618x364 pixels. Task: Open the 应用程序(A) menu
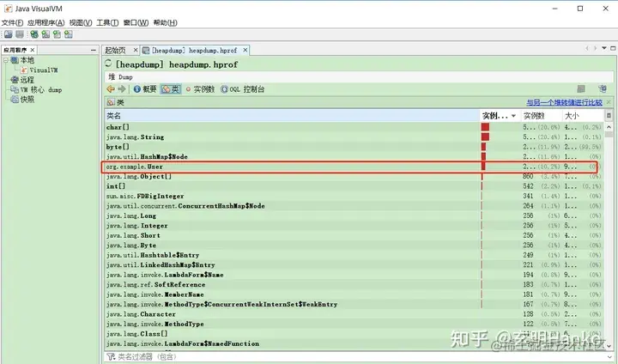pos(45,22)
